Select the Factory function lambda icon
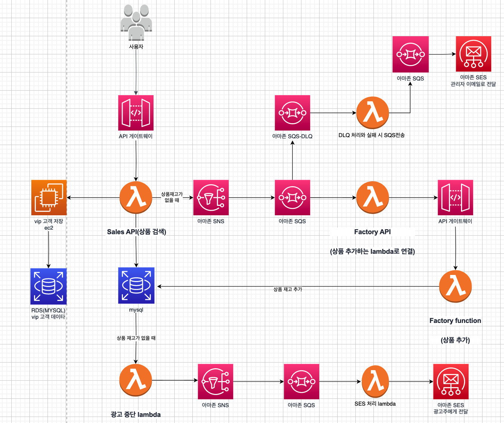Viewport: 504px width, 423px height. click(455, 286)
